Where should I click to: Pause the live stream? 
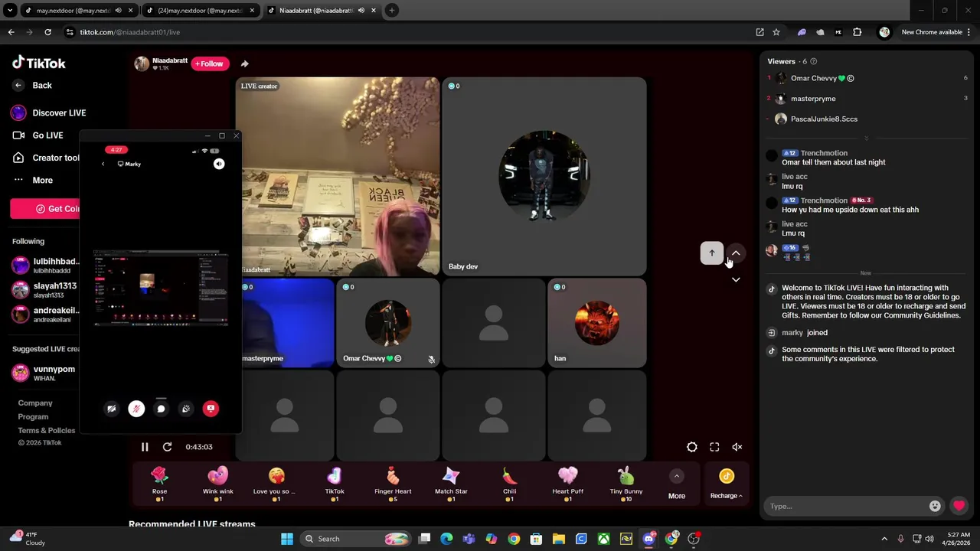point(145,447)
